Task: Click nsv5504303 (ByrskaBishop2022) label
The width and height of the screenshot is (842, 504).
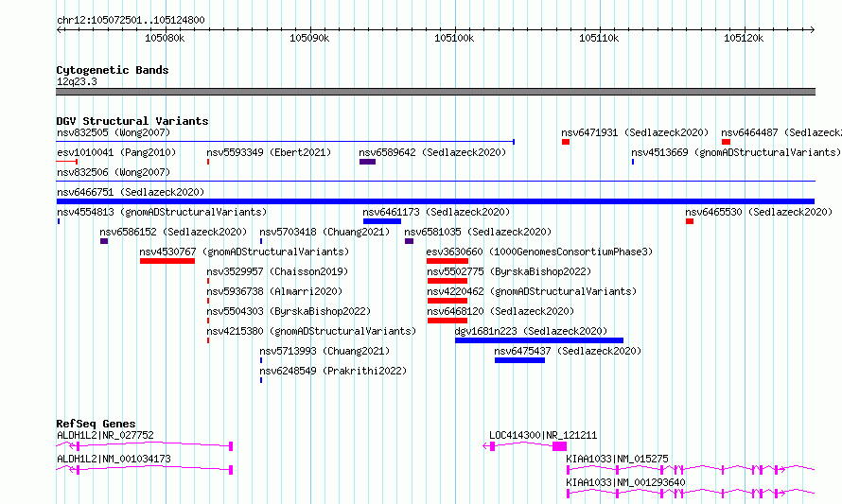Action: pos(289,311)
